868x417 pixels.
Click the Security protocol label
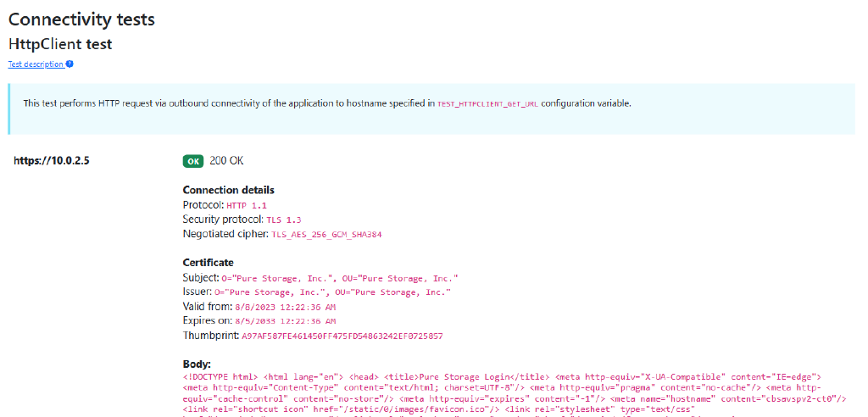(223, 220)
